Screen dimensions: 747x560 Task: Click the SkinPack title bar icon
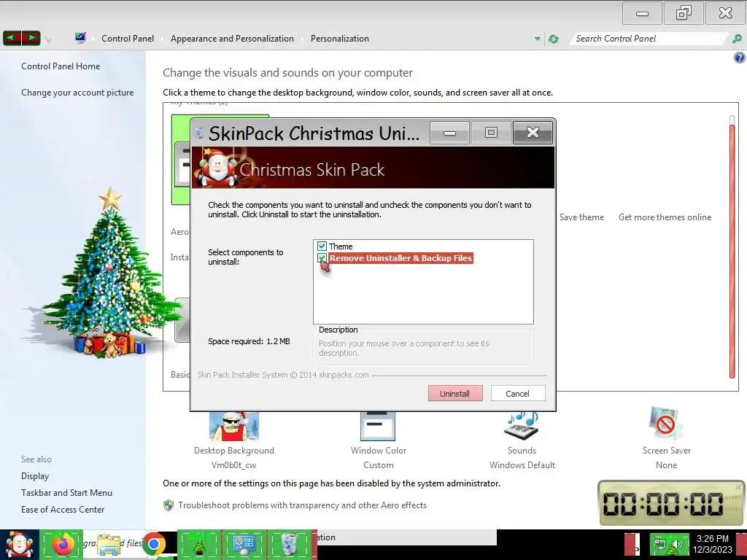(200, 133)
